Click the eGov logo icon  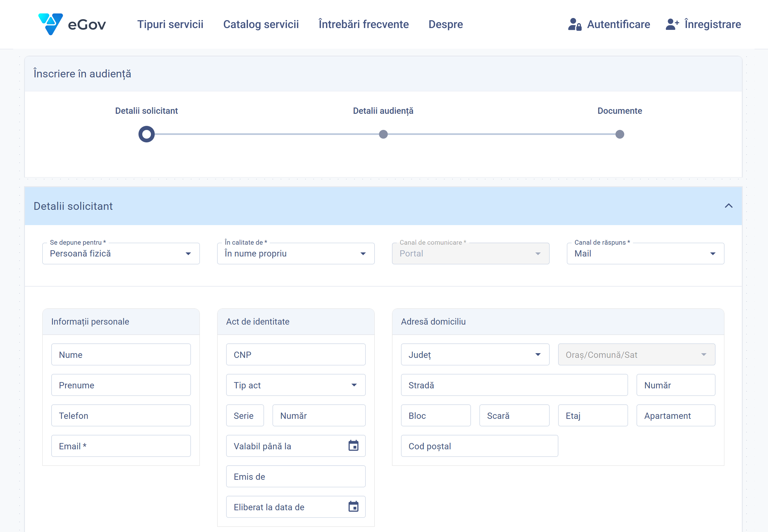coord(50,24)
